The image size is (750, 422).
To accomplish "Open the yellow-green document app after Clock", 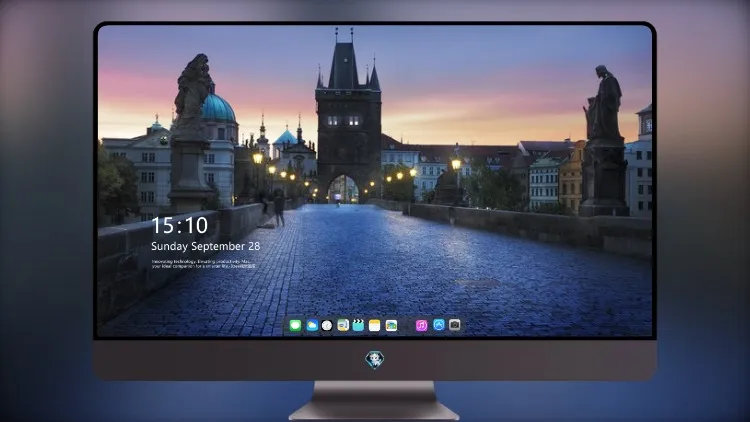I will [x=343, y=325].
